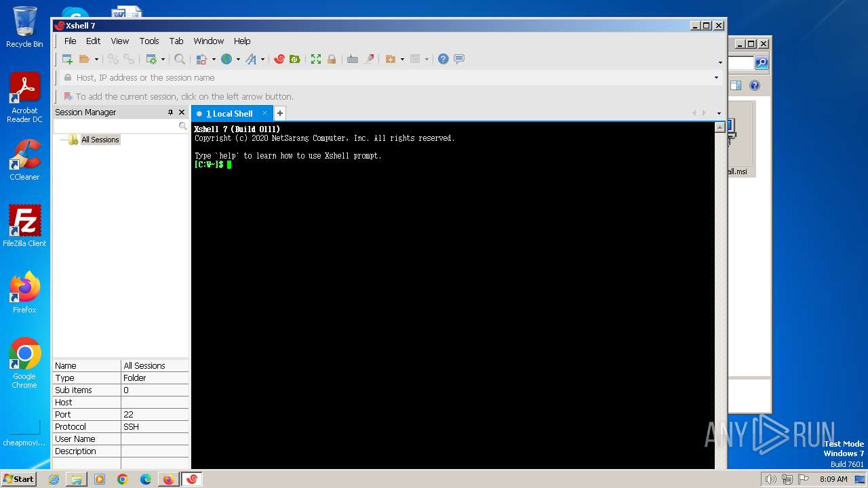Open Chrome from the taskbar
Viewport: 868px width, 488px height.
click(x=123, y=479)
